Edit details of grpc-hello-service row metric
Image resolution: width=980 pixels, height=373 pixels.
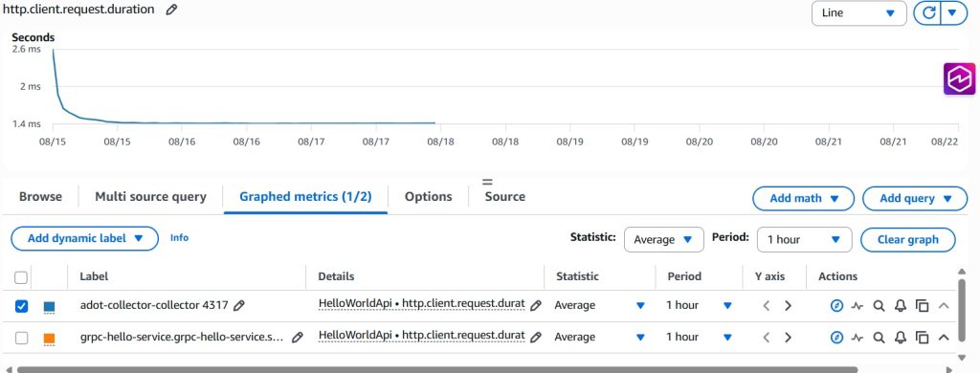[536, 338]
